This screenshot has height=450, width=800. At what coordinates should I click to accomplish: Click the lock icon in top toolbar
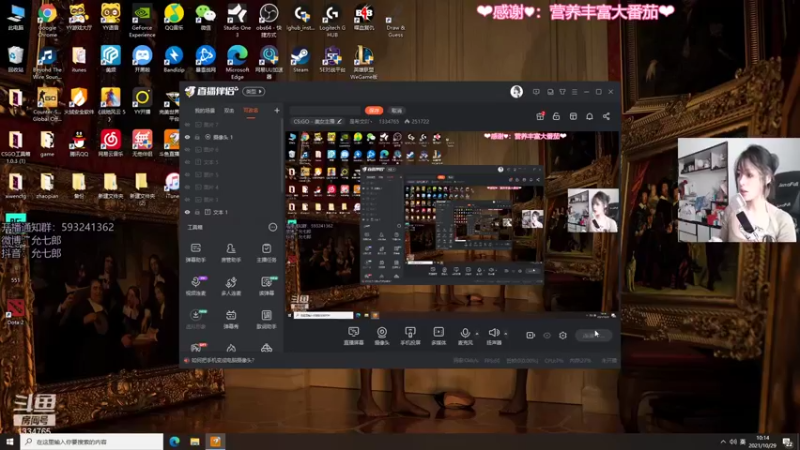pos(556,116)
